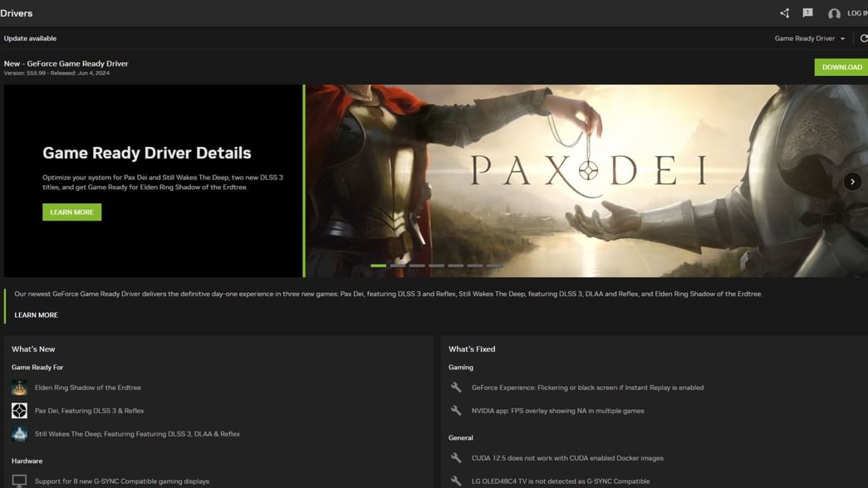This screenshot has height=488, width=868.
Task: Open LEARN MORE link below driver summary
Action: [36, 315]
